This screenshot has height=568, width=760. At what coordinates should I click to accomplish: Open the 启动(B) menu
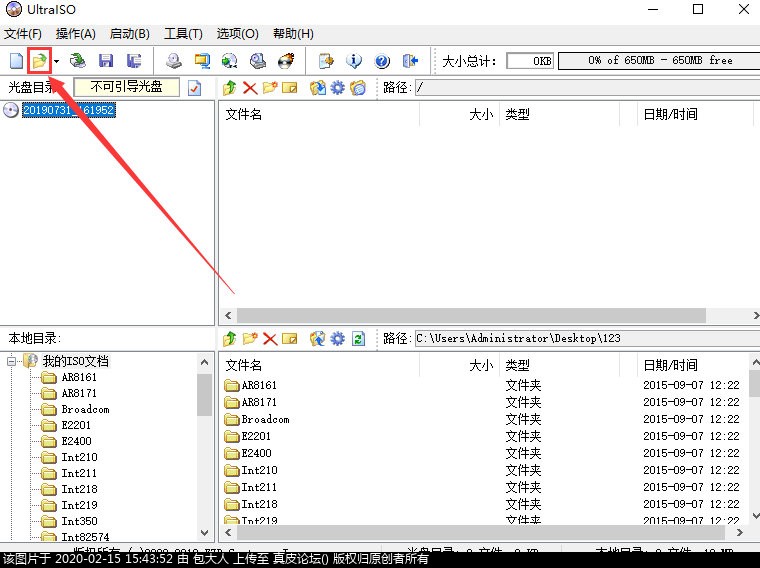129,34
